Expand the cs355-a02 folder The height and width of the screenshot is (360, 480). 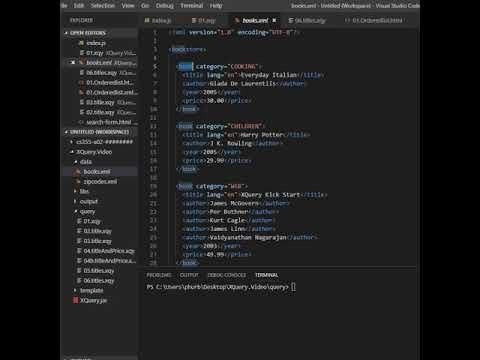105,142
